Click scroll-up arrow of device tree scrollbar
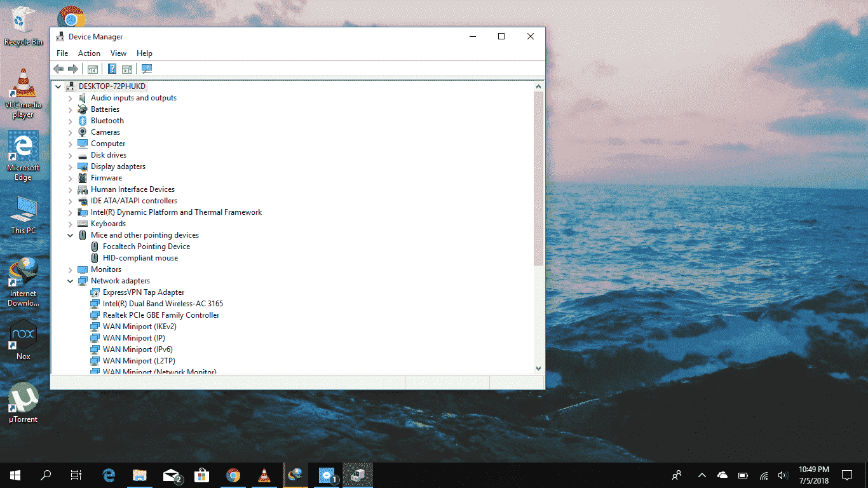This screenshot has width=868, height=488. pos(538,86)
